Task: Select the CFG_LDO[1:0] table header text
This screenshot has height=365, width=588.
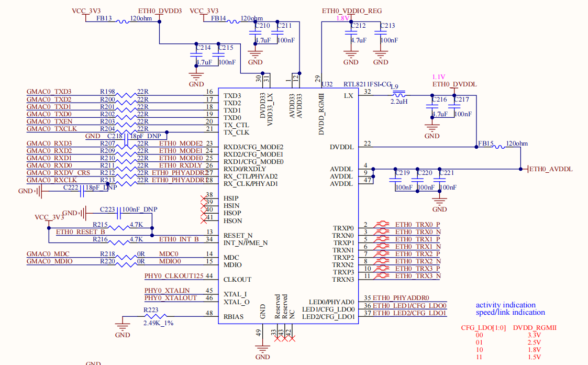Action: [x=483, y=328]
